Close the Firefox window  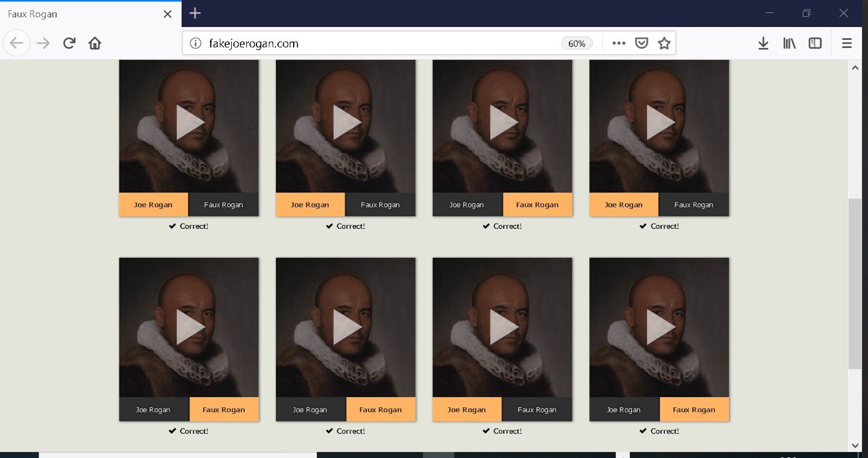pos(844,13)
